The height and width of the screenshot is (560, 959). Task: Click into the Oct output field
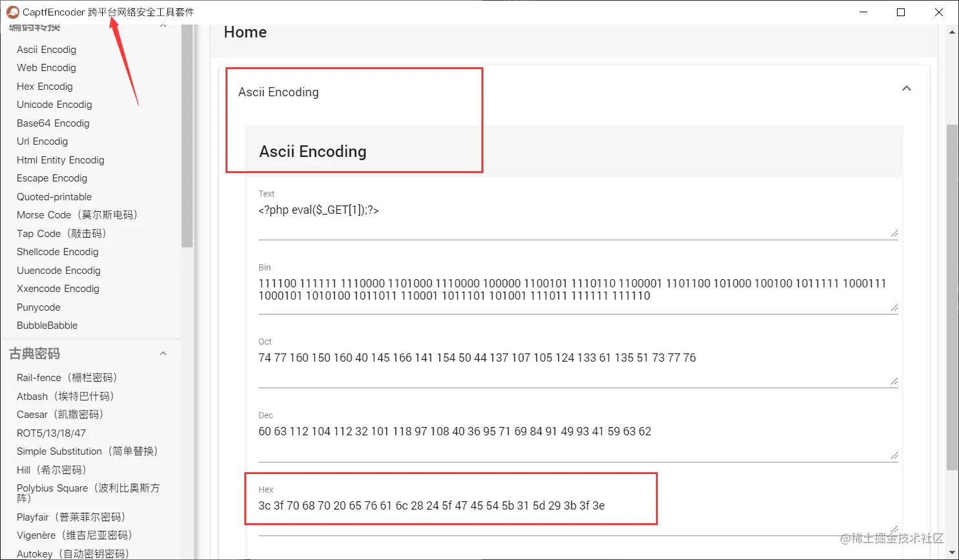578,368
